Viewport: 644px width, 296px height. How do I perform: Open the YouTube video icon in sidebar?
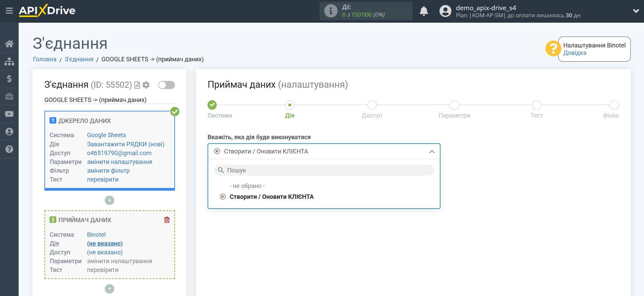pyautogui.click(x=9, y=114)
